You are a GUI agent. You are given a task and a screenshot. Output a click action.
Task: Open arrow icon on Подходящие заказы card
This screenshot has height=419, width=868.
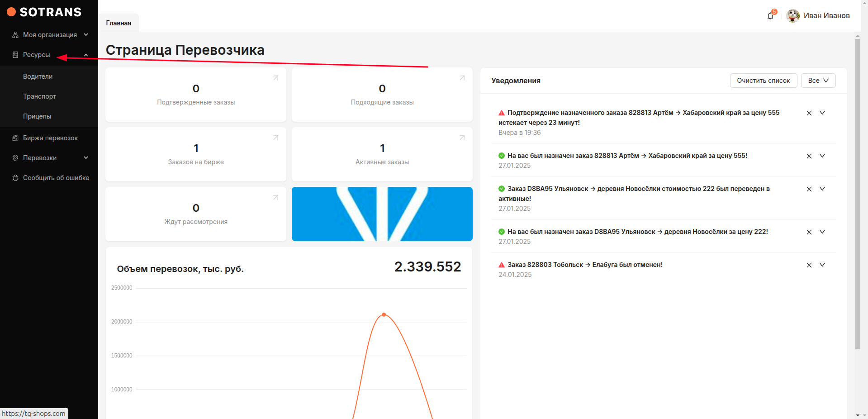coord(462,78)
